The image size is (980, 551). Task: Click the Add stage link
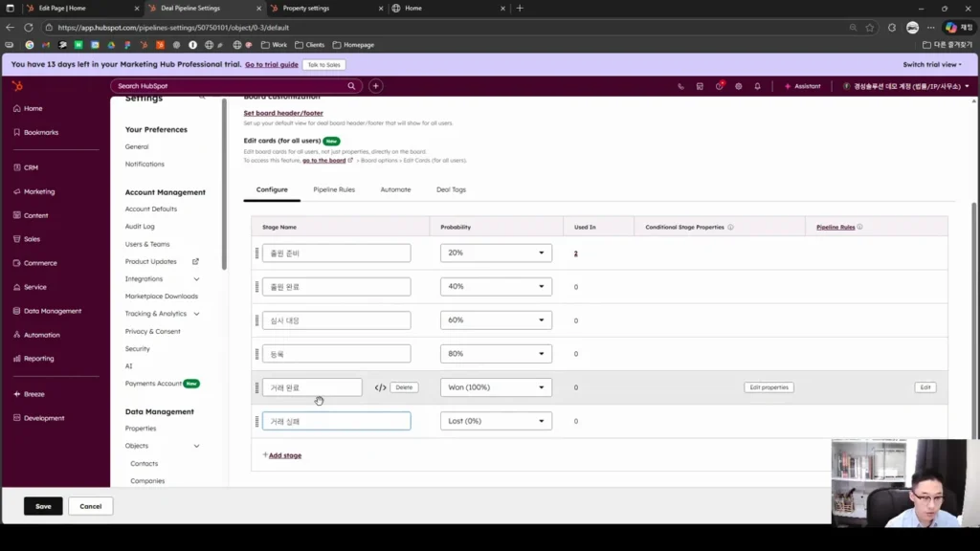tap(285, 455)
